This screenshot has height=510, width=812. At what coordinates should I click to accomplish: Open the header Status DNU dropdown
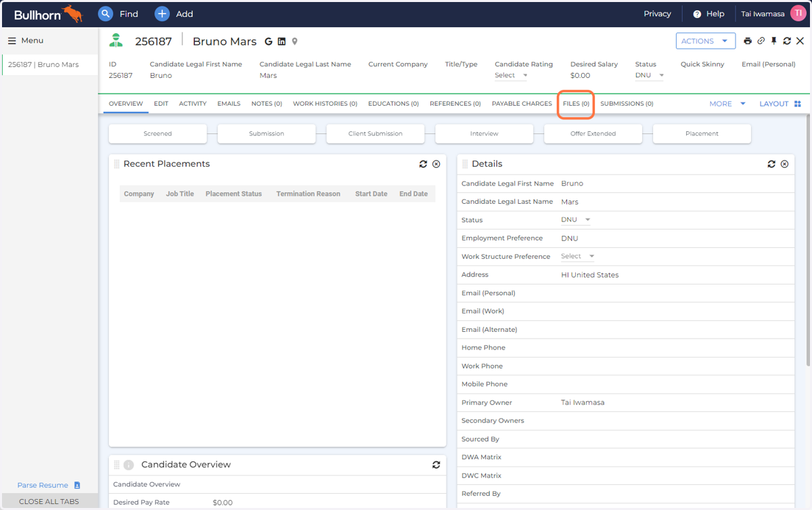point(650,75)
